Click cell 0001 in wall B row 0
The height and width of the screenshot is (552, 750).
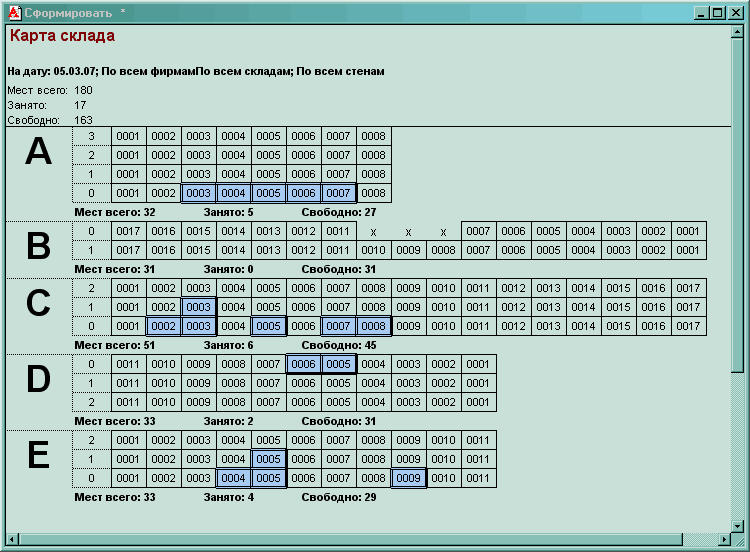[x=688, y=232]
